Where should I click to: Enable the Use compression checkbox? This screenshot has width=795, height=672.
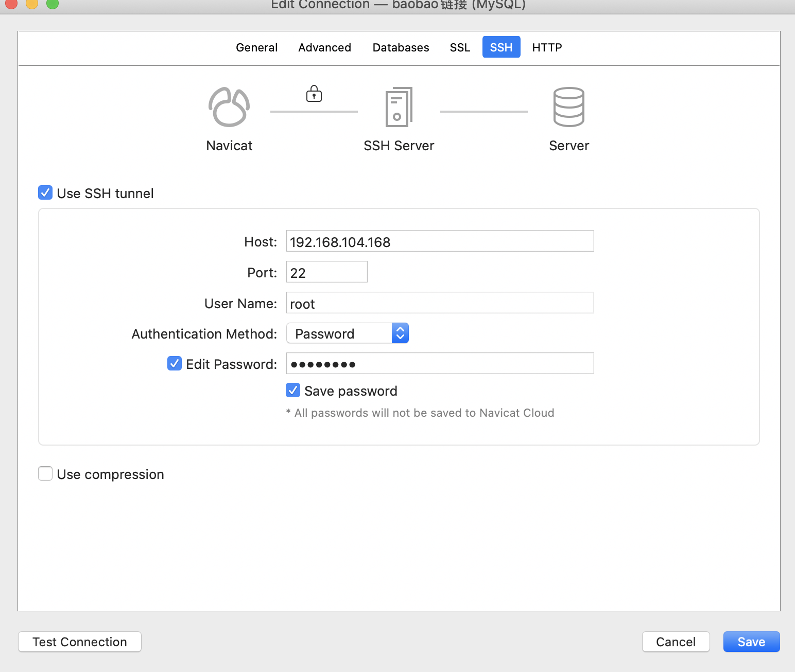[x=45, y=474]
